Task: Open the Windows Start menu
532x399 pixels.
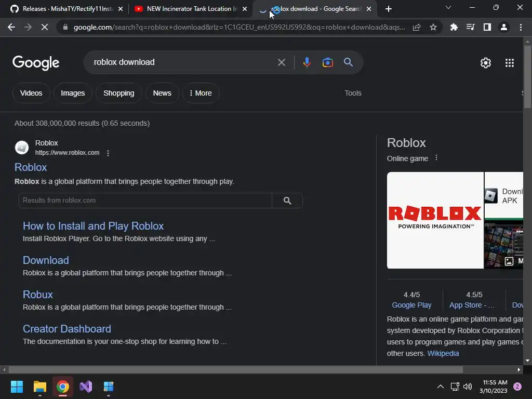Action: coord(17,387)
